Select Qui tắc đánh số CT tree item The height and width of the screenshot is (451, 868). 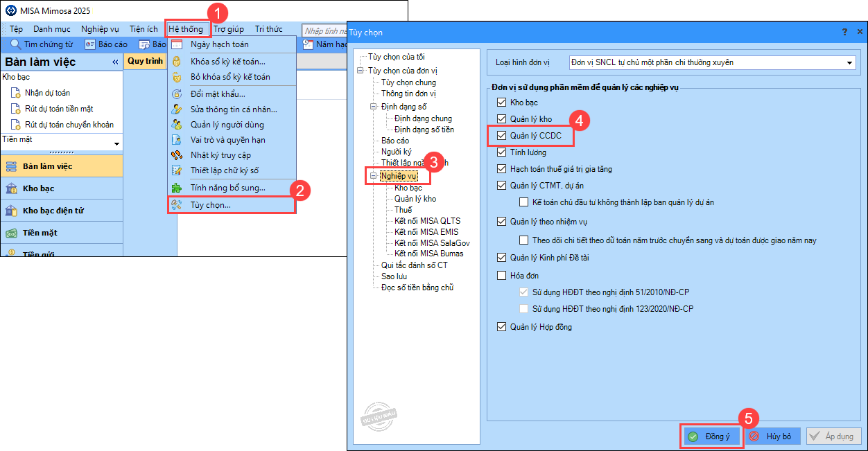pyautogui.click(x=415, y=265)
